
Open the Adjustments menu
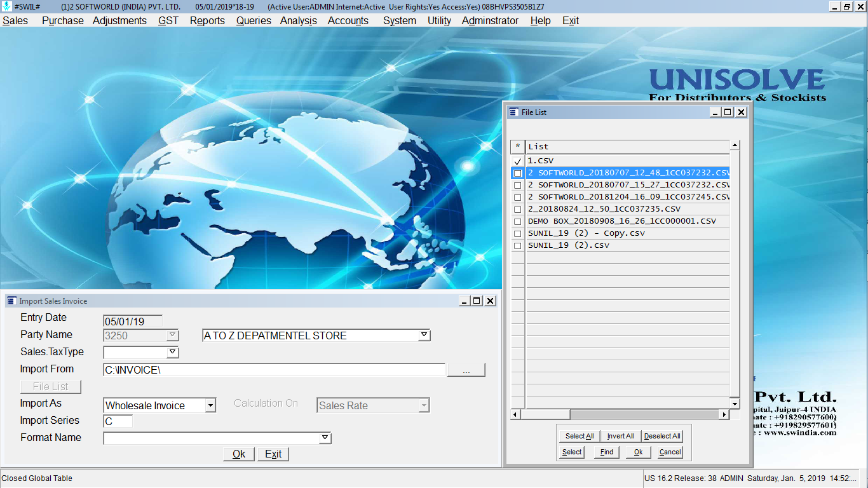(x=119, y=20)
